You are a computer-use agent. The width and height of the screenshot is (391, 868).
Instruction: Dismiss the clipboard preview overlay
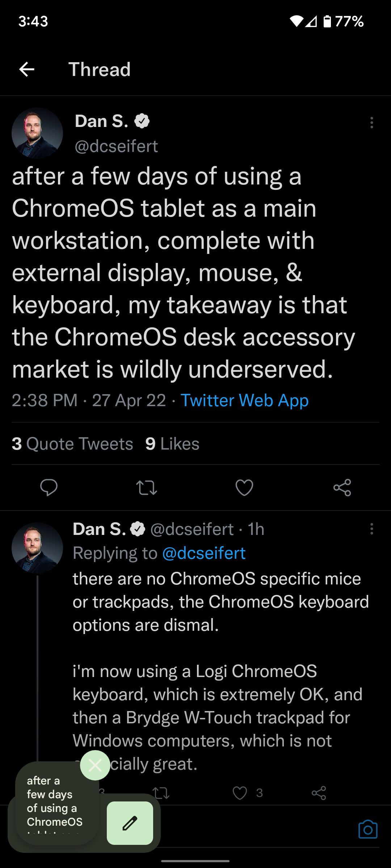tap(95, 765)
